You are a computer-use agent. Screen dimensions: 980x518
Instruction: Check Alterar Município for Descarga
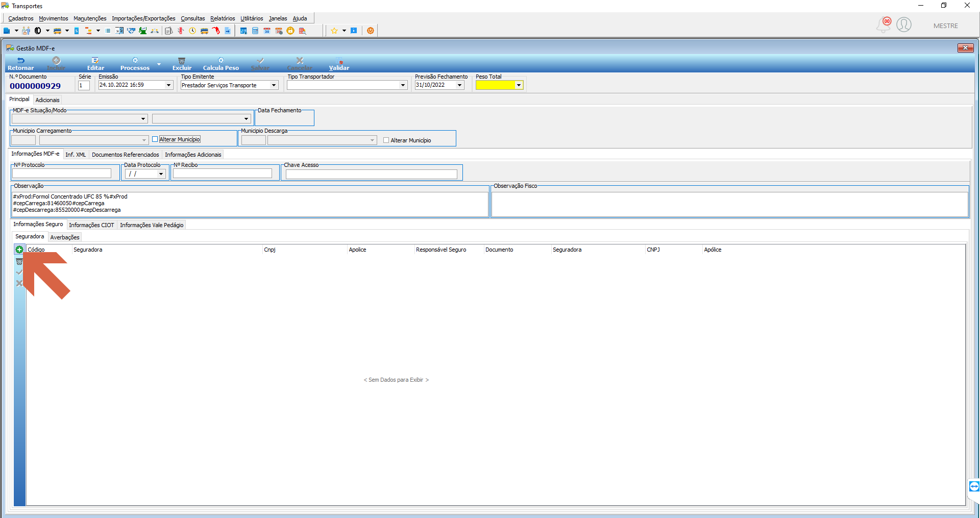(x=386, y=140)
